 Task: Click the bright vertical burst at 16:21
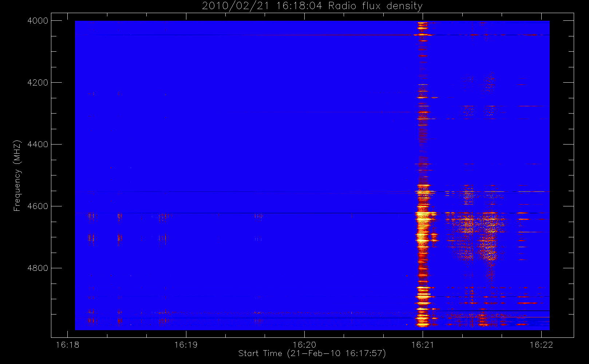pyautogui.click(x=423, y=175)
